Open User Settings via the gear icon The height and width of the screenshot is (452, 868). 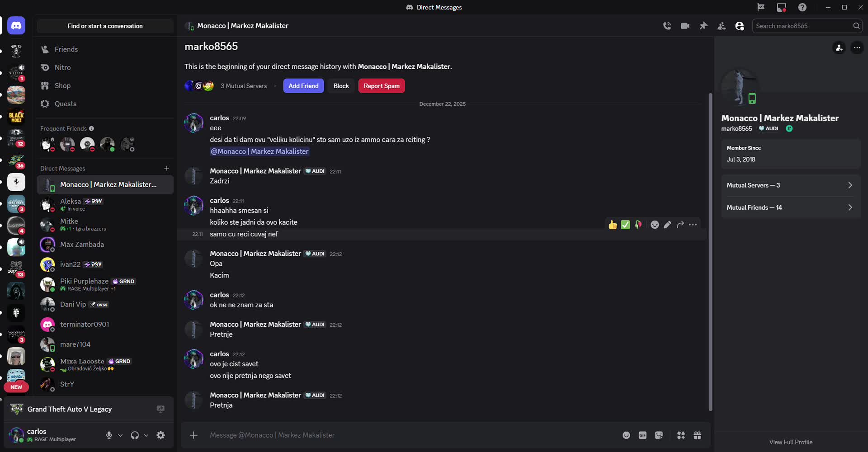(x=160, y=435)
